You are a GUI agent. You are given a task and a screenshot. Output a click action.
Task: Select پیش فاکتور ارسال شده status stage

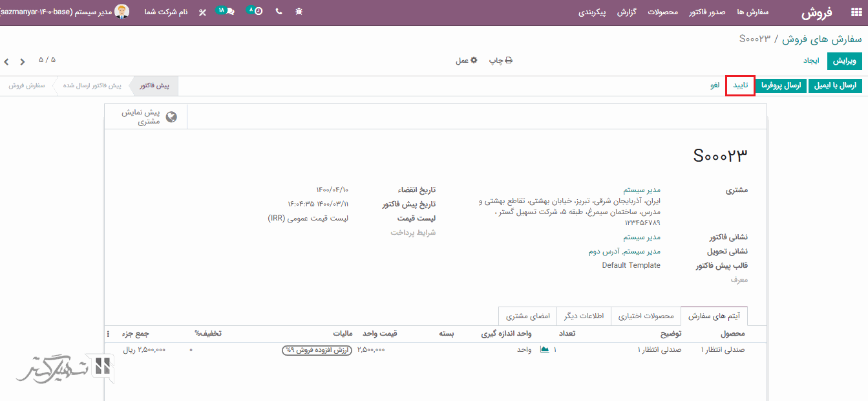pyautogui.click(x=92, y=85)
